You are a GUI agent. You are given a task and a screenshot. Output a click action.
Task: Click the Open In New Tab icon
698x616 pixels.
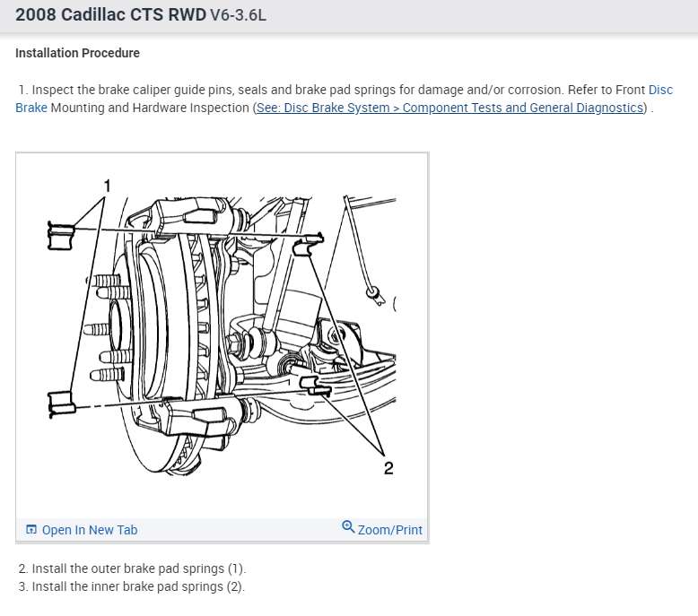click(x=31, y=529)
